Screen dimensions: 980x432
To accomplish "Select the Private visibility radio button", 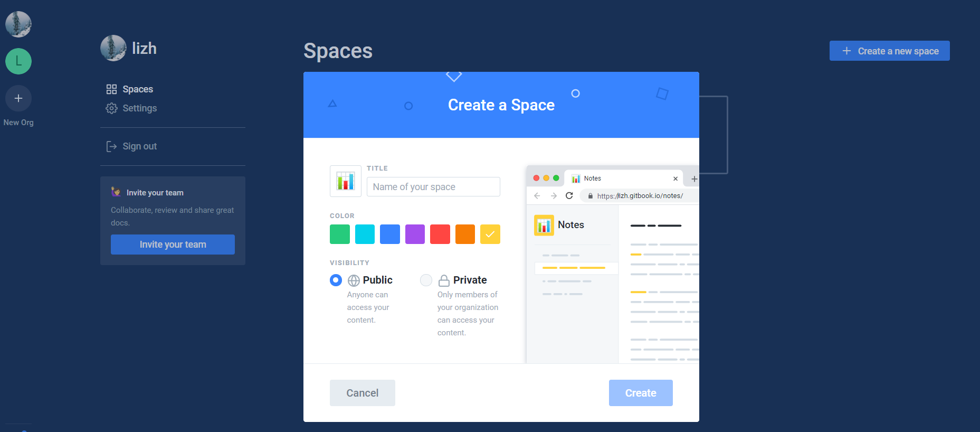I will point(426,280).
